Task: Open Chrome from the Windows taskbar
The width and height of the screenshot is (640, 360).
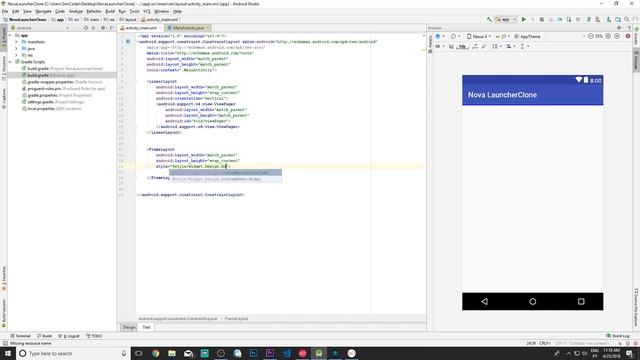Action: pyautogui.click(x=156, y=353)
